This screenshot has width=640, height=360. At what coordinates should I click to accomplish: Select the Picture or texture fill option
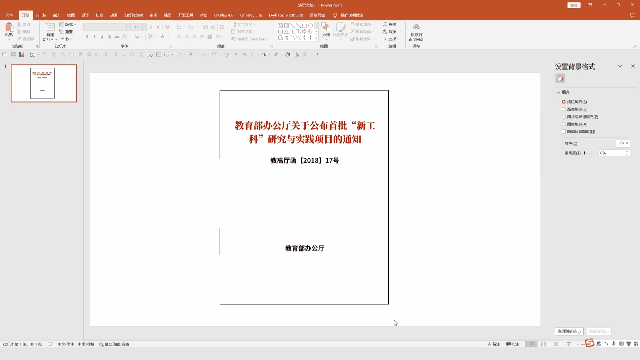[564, 117]
